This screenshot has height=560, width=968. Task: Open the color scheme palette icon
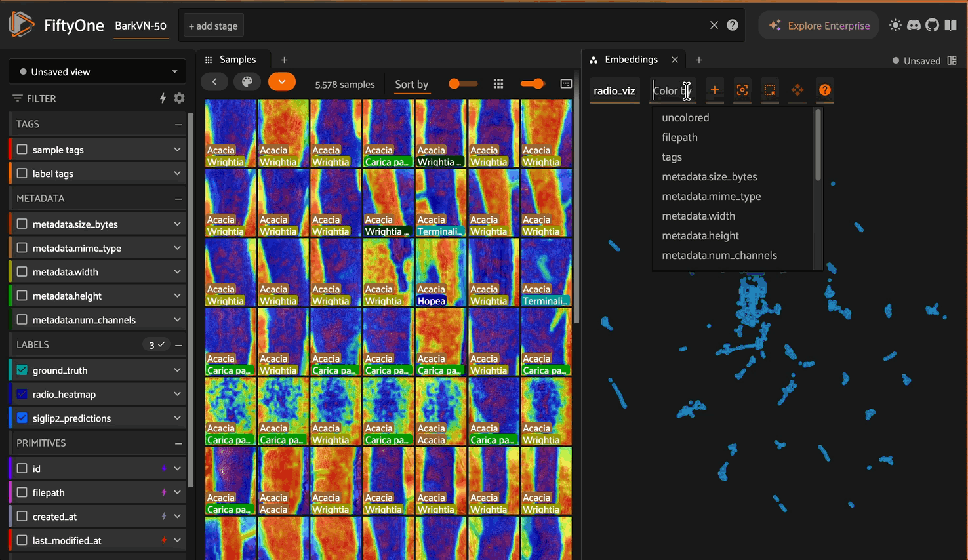(x=247, y=82)
